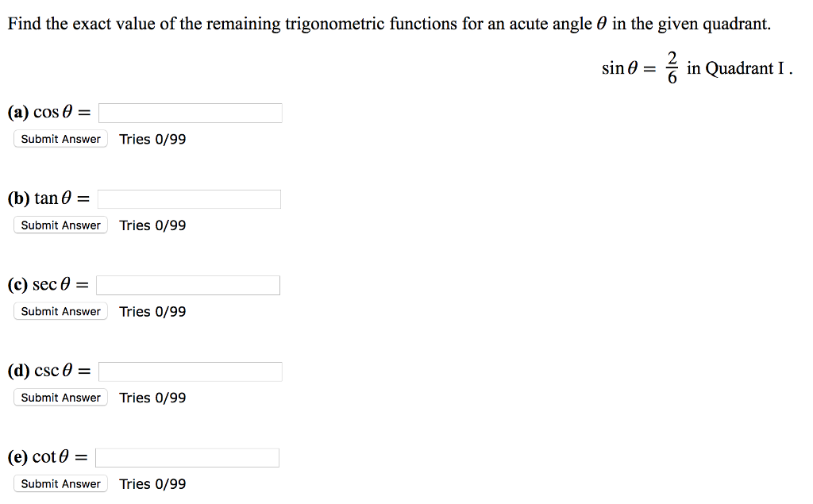Click the (b) tan θ label
Screen dimensions: 813x504
48,198
